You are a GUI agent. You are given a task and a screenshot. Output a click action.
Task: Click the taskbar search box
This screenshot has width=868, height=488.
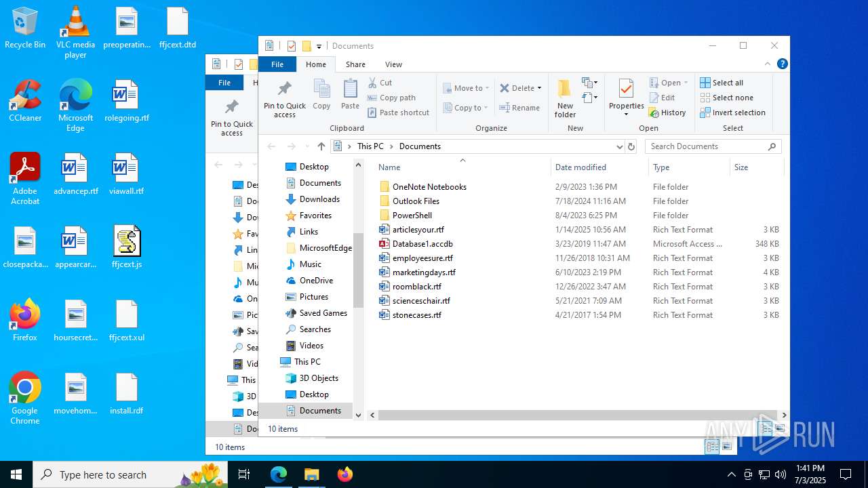click(x=131, y=474)
